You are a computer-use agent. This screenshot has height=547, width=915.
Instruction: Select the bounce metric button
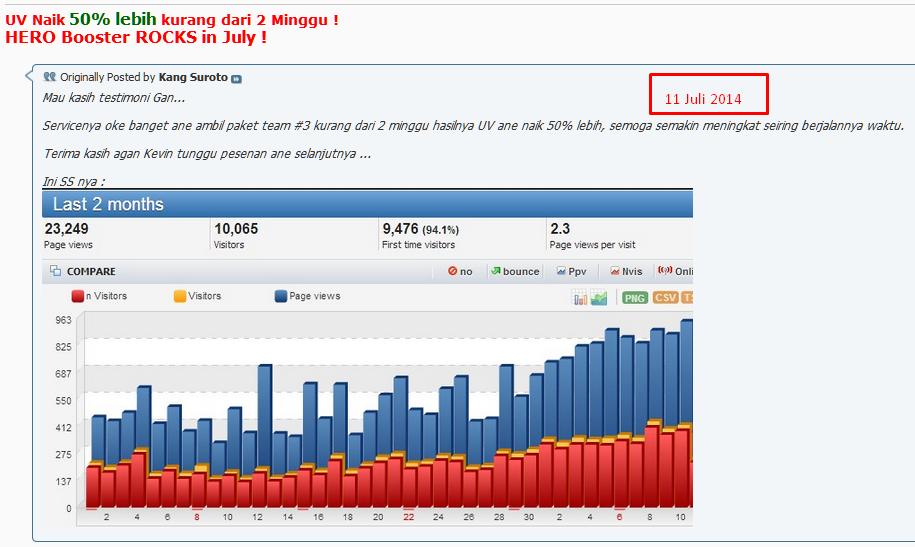(515, 271)
